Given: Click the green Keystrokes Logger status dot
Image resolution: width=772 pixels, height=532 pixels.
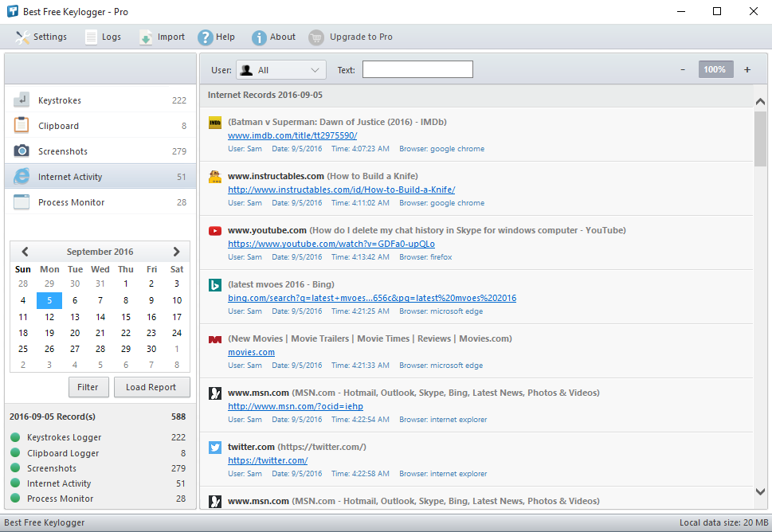Looking at the screenshot, I should [15, 437].
